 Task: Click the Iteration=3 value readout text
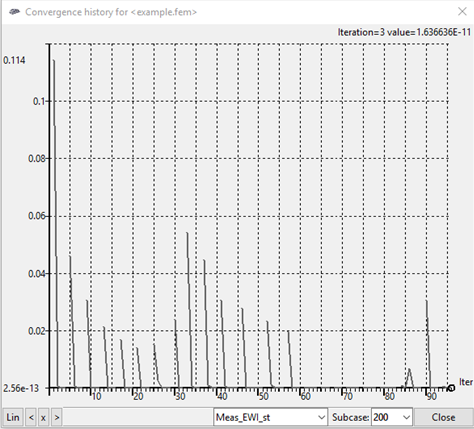coord(404,32)
